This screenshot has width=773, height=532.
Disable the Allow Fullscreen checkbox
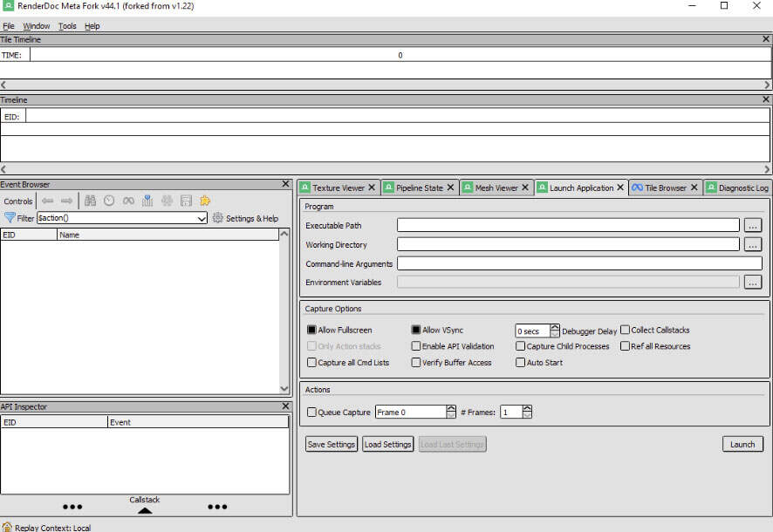pyautogui.click(x=311, y=331)
